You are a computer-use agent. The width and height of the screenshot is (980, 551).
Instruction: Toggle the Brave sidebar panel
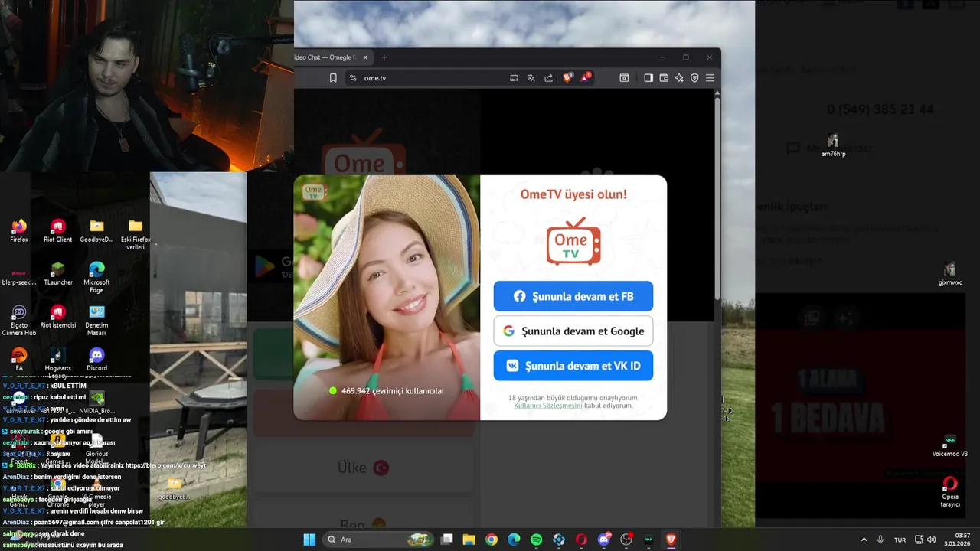[648, 78]
